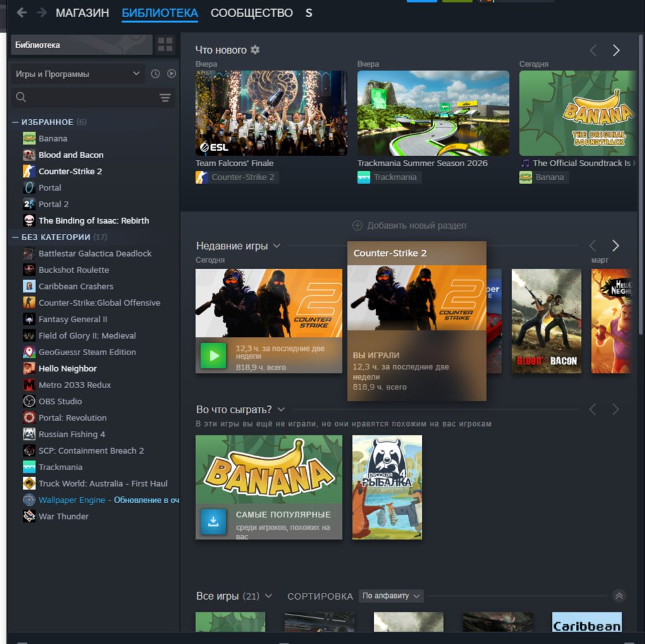Open the 'Все игры (21)' dropdown
Viewport: 645px width, 644px height.
269,596
